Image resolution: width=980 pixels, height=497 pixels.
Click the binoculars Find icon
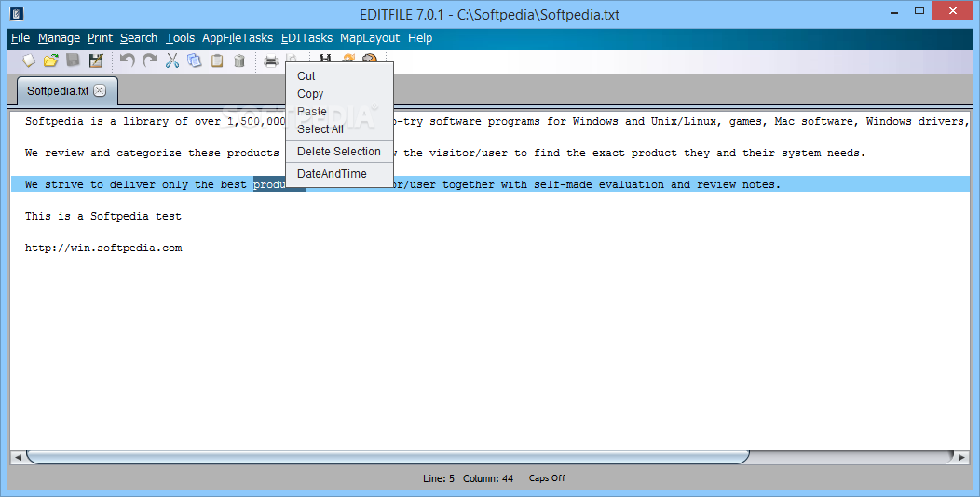coord(325,58)
